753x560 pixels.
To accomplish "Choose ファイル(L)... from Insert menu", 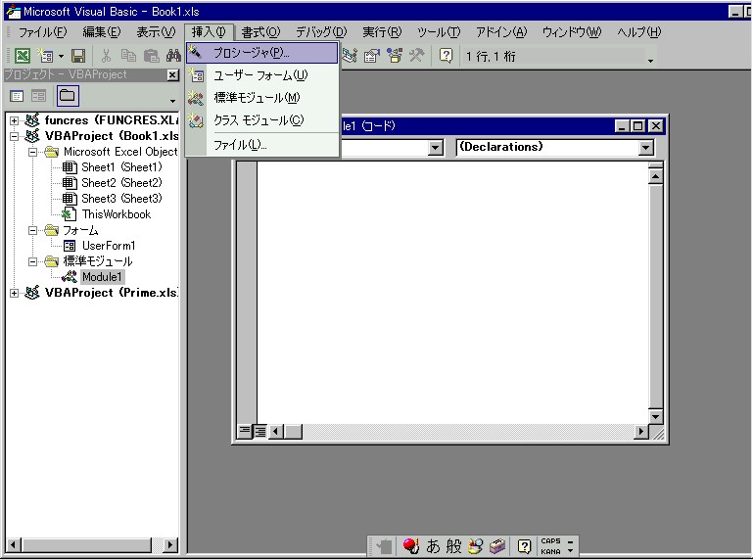I will pyautogui.click(x=262, y=145).
